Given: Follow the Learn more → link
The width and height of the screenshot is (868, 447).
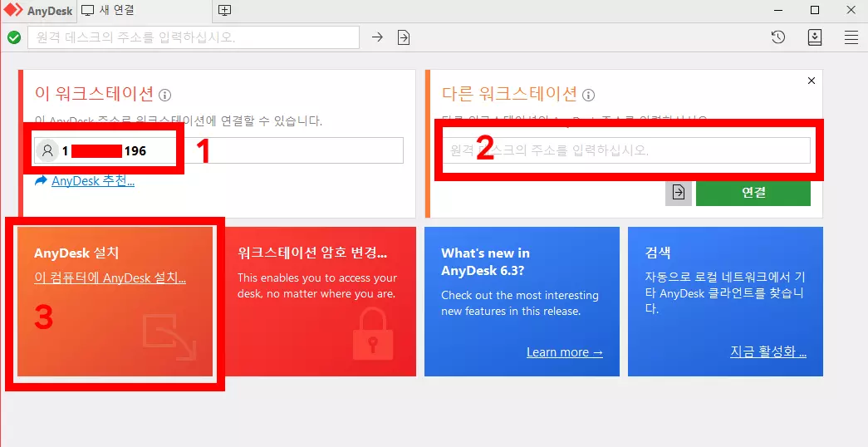Looking at the screenshot, I should click(565, 352).
